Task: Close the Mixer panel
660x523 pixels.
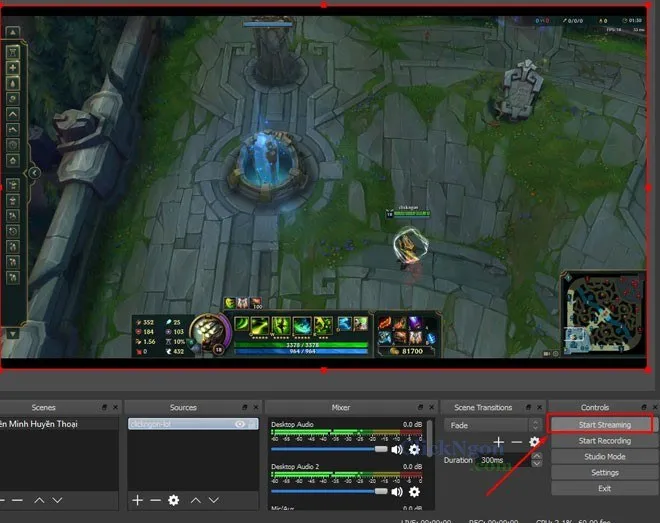Action: [431, 407]
